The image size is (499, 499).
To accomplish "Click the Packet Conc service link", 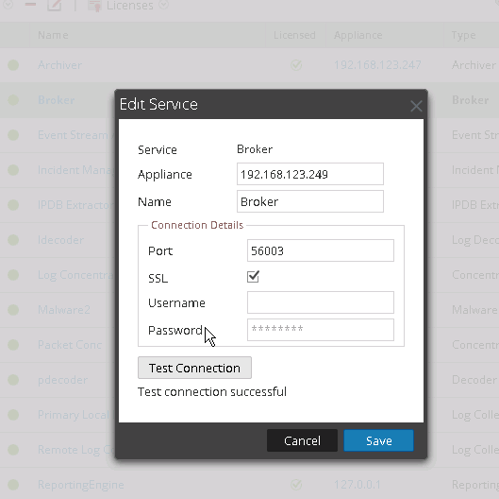I will pyautogui.click(x=70, y=345).
